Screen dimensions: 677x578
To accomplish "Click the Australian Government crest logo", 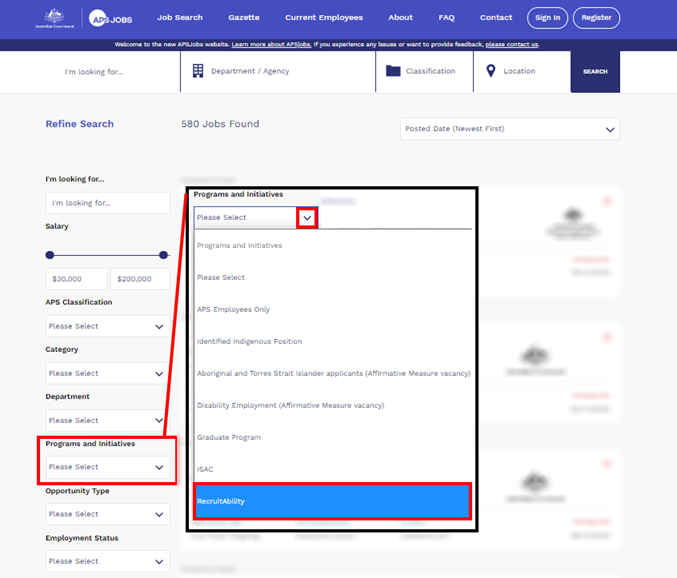I will pyautogui.click(x=54, y=18).
